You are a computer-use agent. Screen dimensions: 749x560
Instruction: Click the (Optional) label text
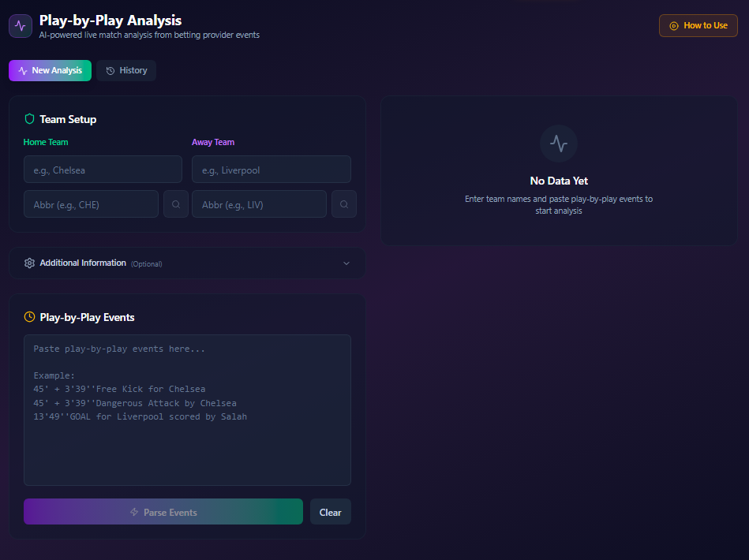[147, 264]
